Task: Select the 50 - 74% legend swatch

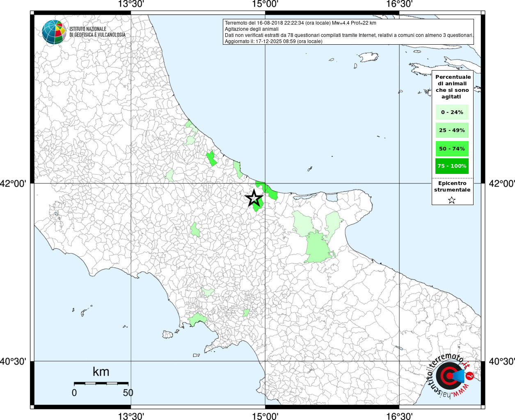Action: pos(452,148)
